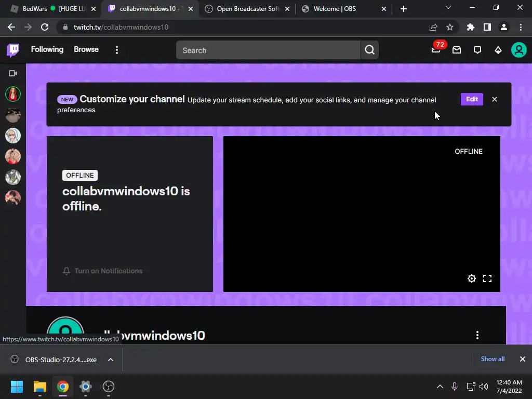Viewport: 532px width, 399px height.
Task: Bookmark this page with the star icon
Action: pyautogui.click(x=450, y=27)
